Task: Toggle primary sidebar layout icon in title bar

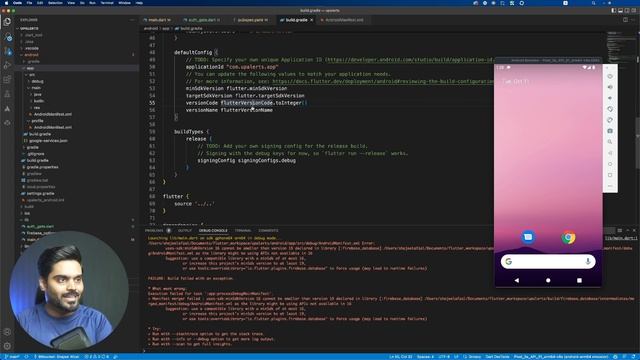Action: coord(613,11)
